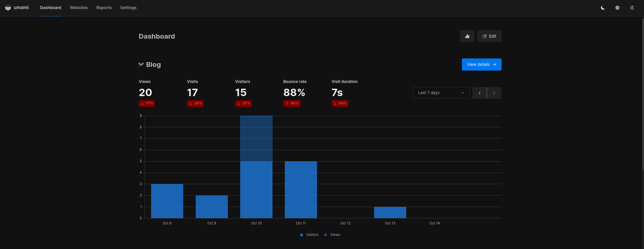Toggle Visitors series in chart legend
Viewport: 644px width, 249px height.
click(309, 235)
